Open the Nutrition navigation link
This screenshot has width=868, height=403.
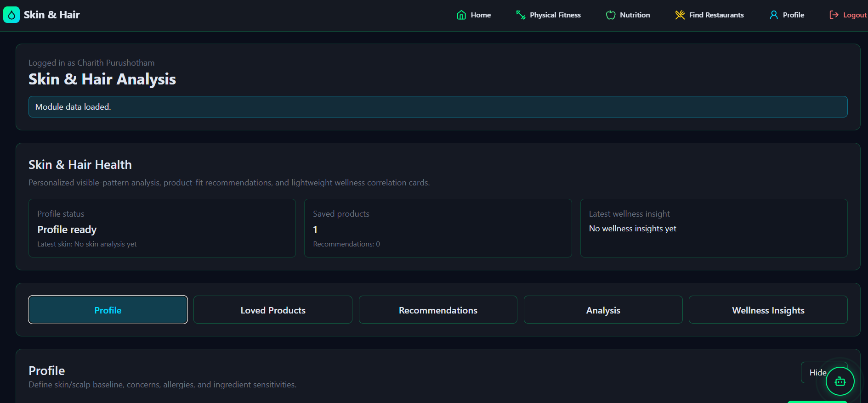(x=628, y=15)
